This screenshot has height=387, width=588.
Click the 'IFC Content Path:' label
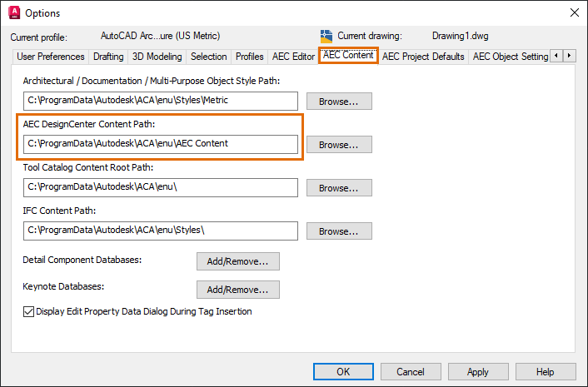coord(59,211)
